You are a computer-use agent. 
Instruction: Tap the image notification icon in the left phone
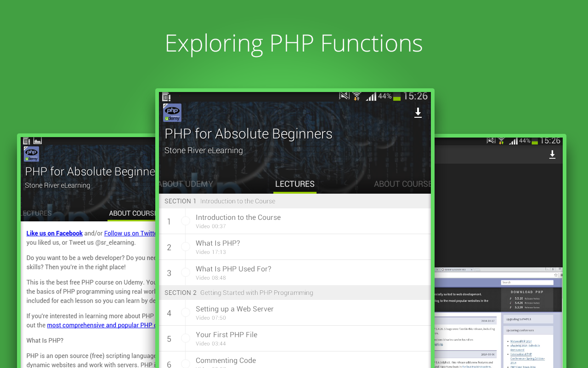[x=38, y=141]
